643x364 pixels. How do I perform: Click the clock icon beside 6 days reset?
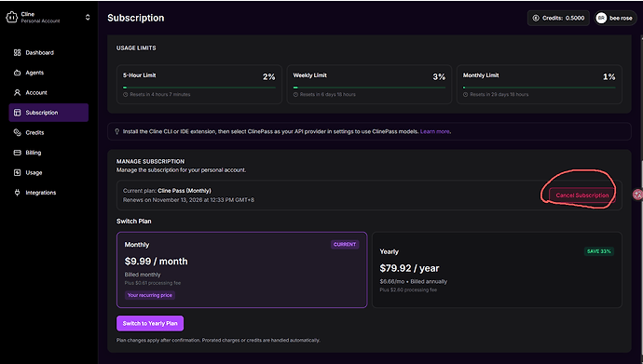pos(295,95)
